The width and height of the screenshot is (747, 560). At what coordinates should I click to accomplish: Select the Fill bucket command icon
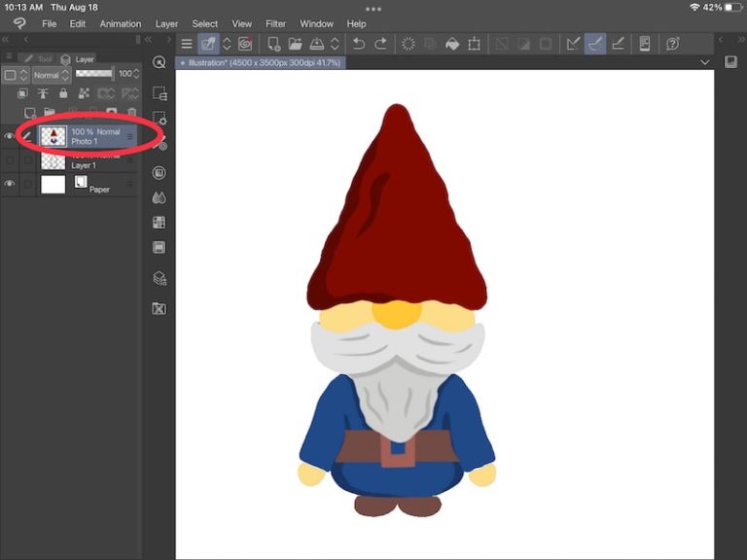tap(452, 44)
